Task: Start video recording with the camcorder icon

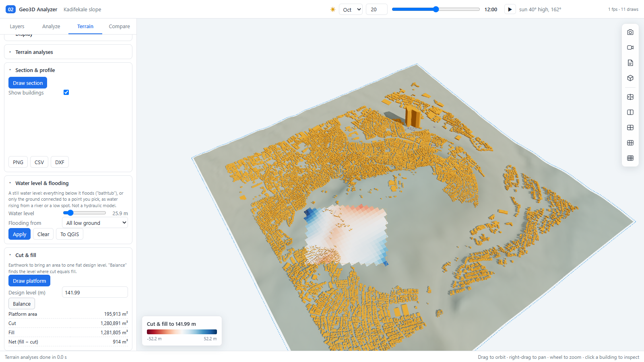Action: [x=630, y=47]
